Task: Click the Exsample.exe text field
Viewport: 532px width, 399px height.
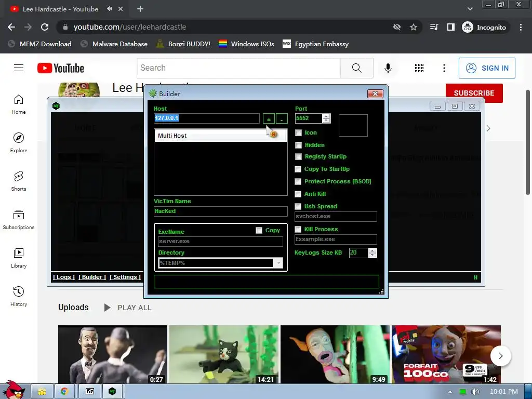Action: click(x=336, y=239)
